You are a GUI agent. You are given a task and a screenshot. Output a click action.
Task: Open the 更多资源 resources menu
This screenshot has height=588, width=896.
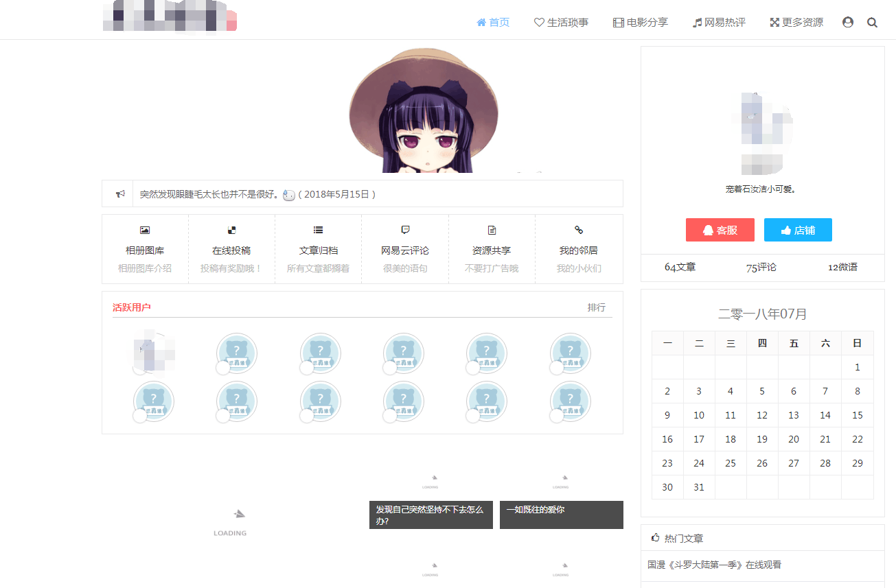pos(796,22)
